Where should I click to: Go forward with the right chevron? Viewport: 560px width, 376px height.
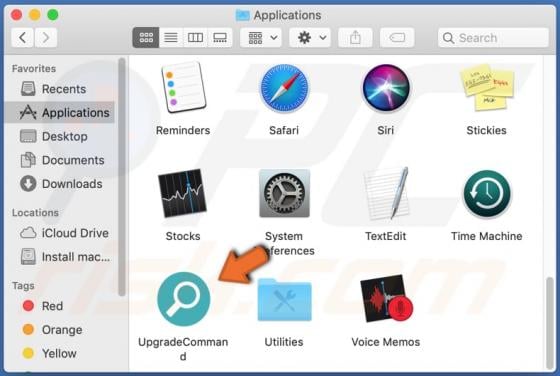click(x=45, y=37)
